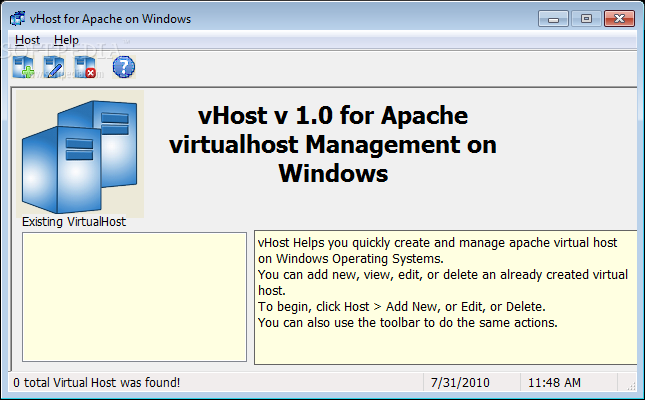The height and width of the screenshot is (400, 645).
Task: Click the Add New virtual host toolbar icon
Action: click(x=23, y=67)
